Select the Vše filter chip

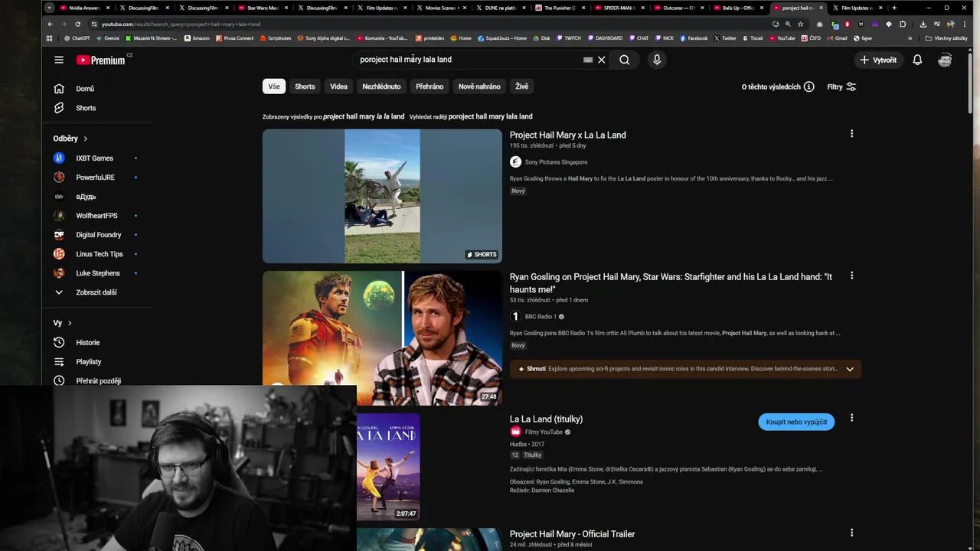(x=274, y=86)
